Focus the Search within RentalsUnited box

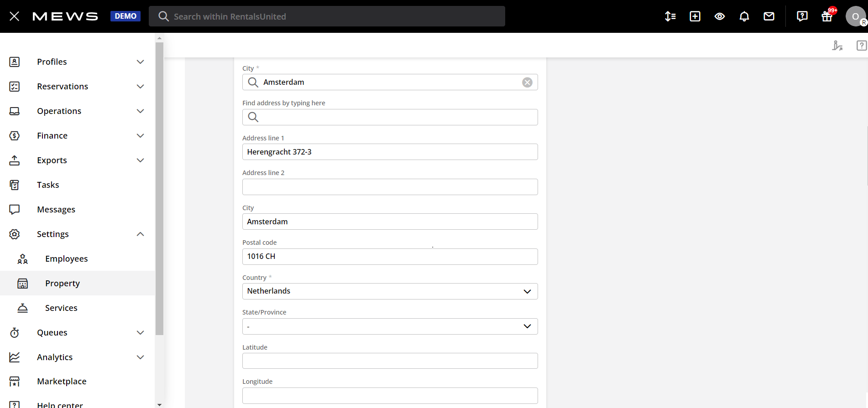[x=327, y=16]
